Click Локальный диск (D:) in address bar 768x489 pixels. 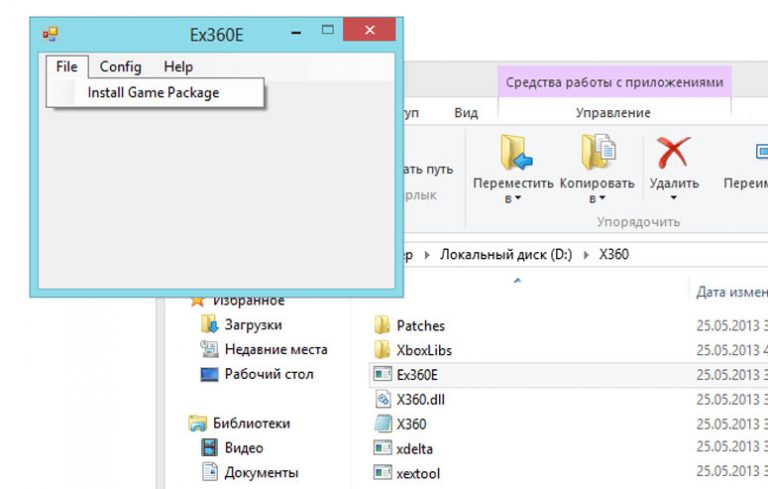coord(506,254)
